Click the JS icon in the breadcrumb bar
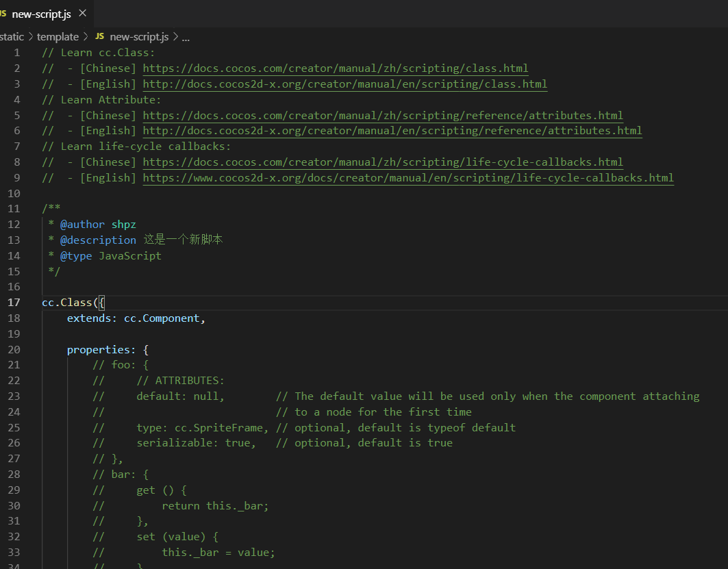The image size is (728, 569). [100, 36]
